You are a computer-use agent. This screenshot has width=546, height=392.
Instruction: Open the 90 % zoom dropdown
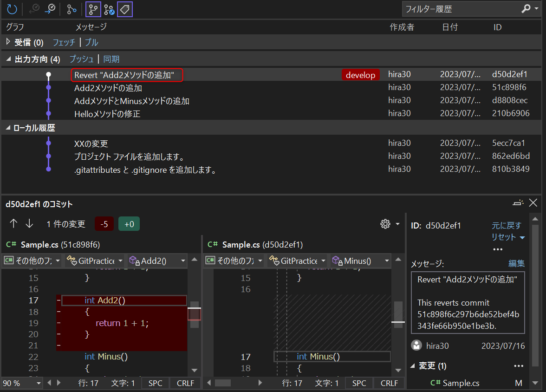coord(38,383)
